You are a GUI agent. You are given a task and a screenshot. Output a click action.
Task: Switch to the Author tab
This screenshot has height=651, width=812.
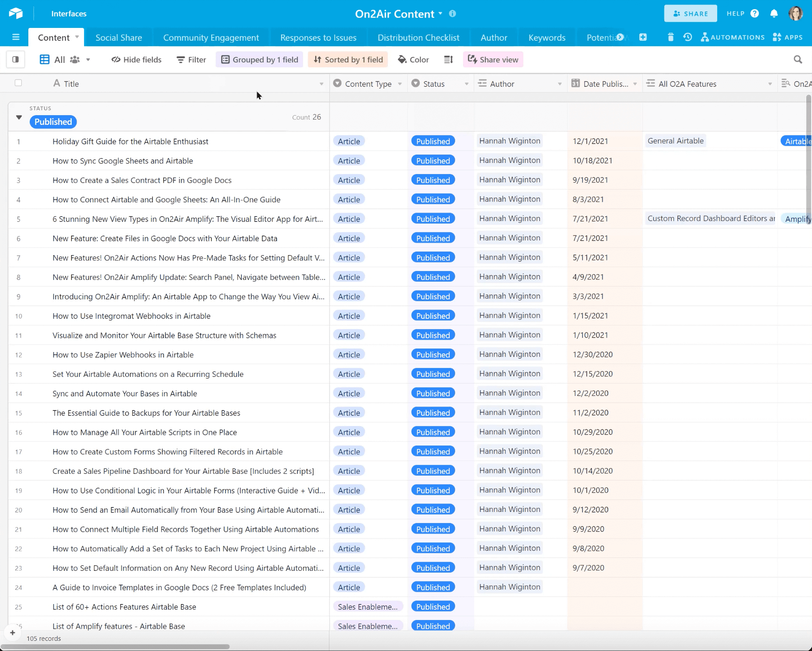494,37
